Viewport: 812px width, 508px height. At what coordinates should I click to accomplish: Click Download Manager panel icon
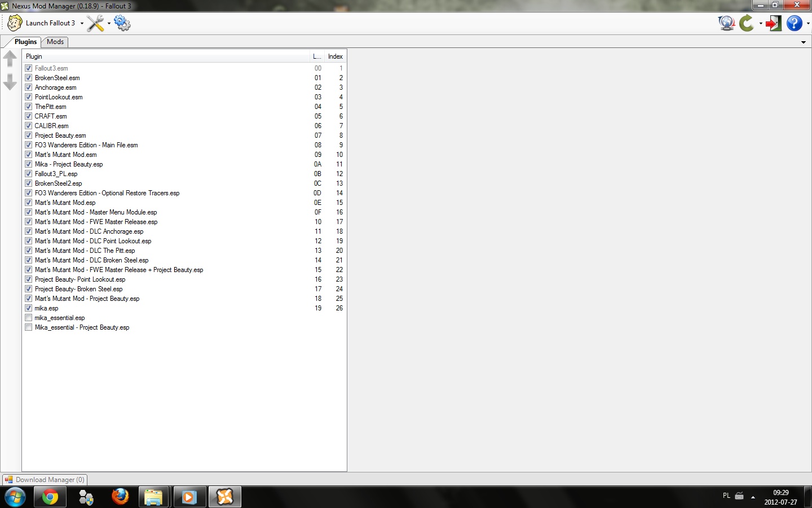[x=8, y=480]
